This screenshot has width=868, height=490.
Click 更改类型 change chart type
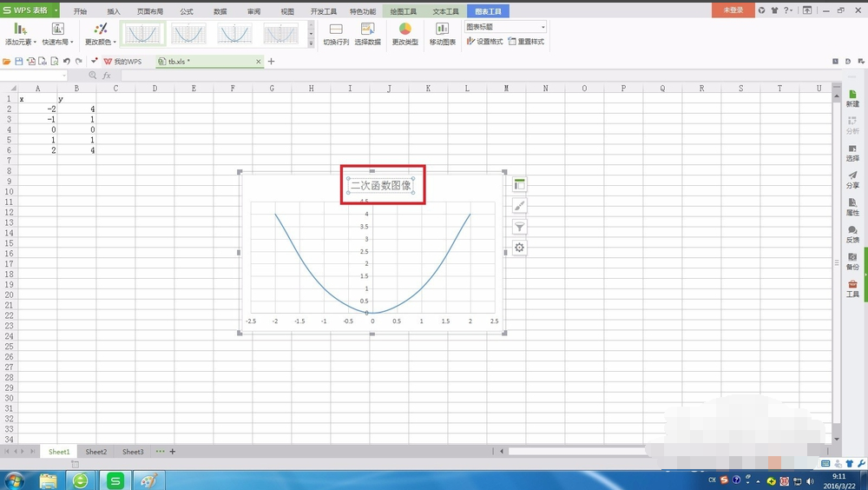coord(404,34)
